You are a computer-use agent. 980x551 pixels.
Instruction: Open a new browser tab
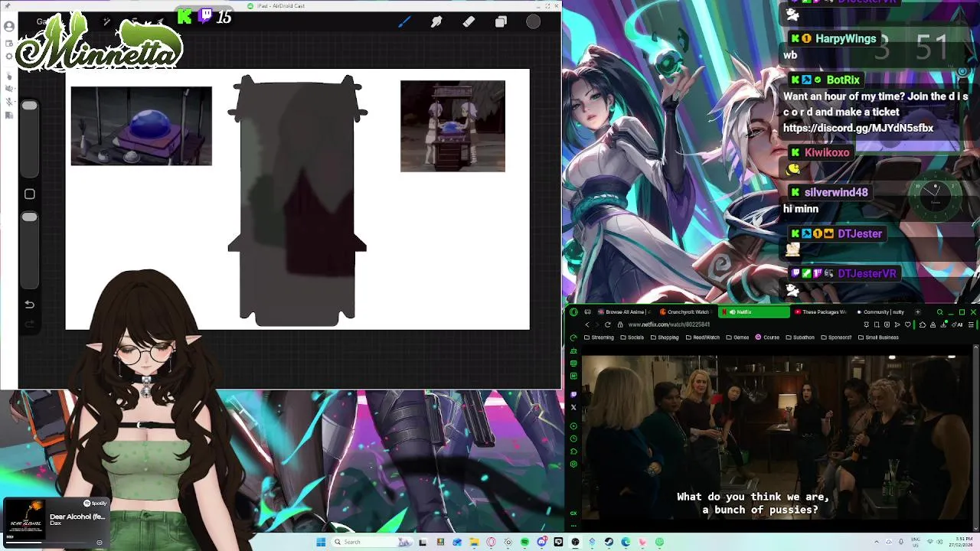[918, 312]
